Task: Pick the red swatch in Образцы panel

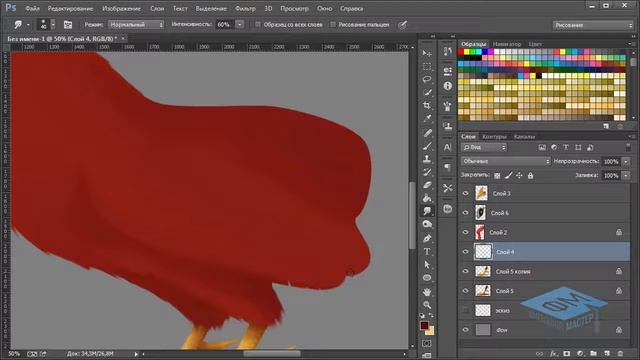Action: (461, 52)
